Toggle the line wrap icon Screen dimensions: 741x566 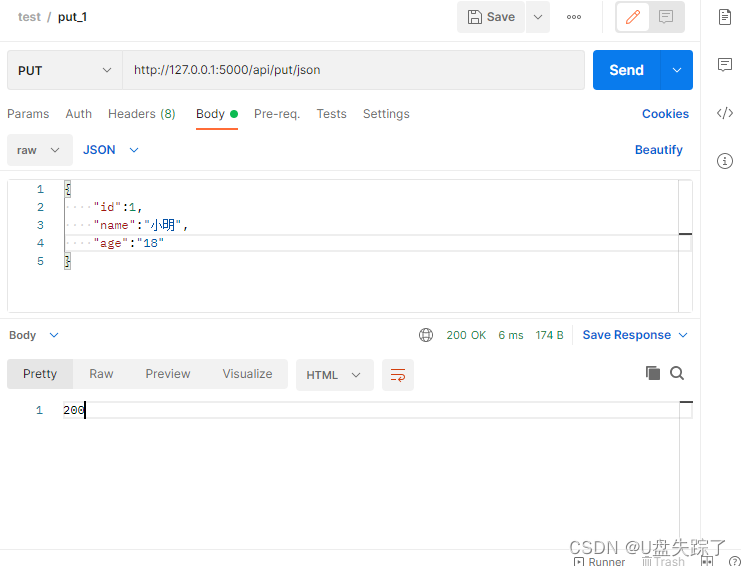coord(398,375)
